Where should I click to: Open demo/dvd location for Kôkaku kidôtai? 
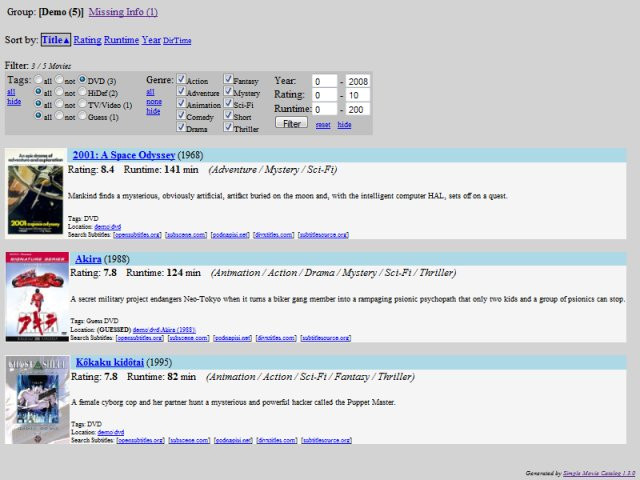pyautogui.click(x=111, y=432)
